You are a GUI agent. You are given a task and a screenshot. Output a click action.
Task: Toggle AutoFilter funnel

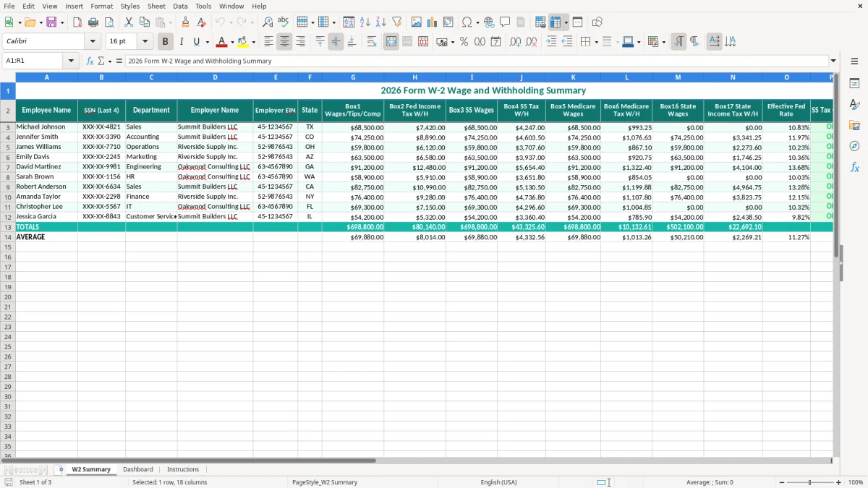(396, 22)
